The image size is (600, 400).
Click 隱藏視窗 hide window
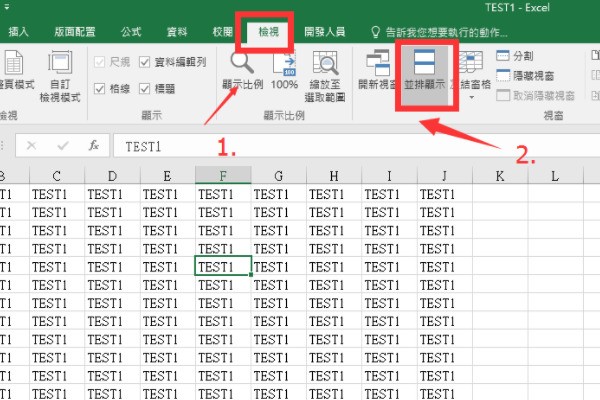525,76
